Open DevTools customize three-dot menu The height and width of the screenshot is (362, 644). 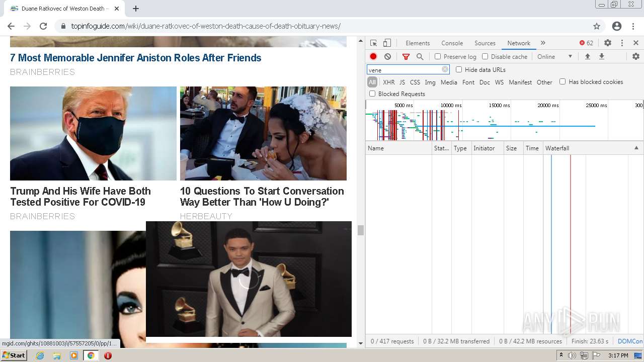622,43
